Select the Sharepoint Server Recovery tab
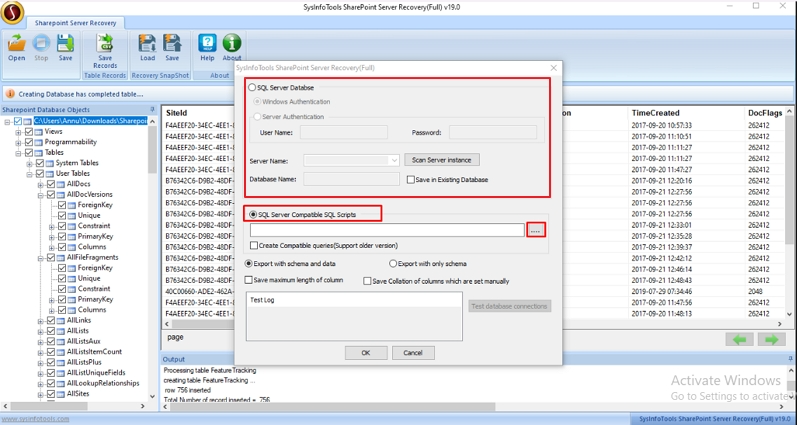The width and height of the screenshot is (797, 425). 75,22
